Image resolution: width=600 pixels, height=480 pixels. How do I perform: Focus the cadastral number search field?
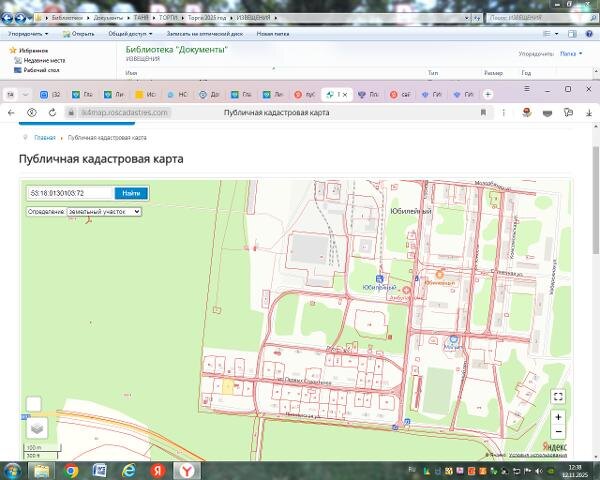[70, 193]
